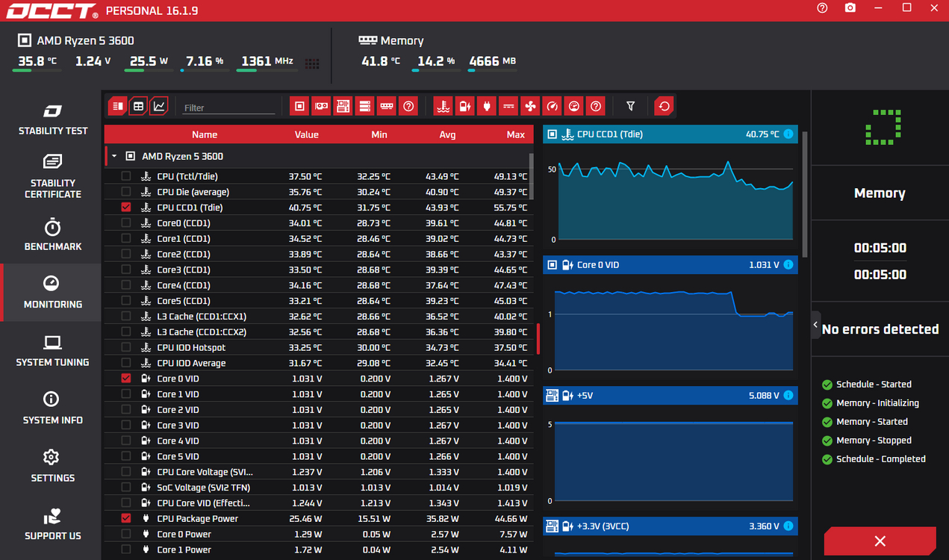Viewport: 949px width, 560px height.
Task: Click the CPU temperature 35.8 °C progress bar
Action: (36, 70)
